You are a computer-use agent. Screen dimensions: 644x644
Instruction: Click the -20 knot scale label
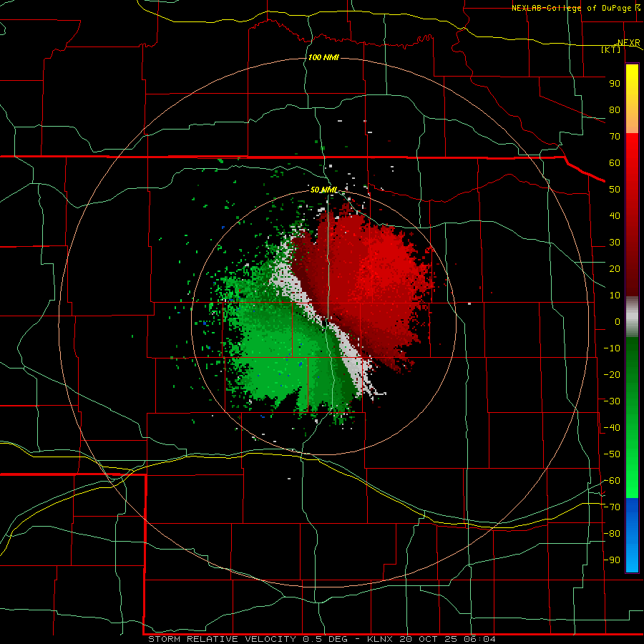[x=612, y=375]
